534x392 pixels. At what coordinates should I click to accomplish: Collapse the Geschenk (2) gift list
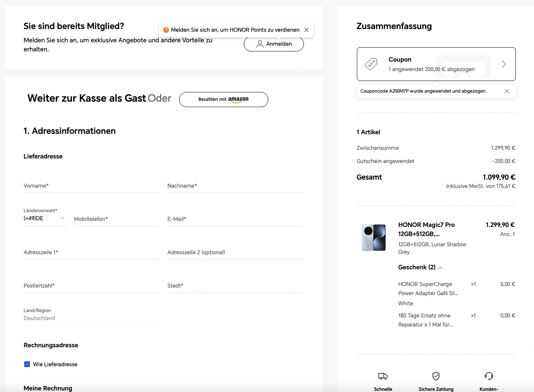441,268
